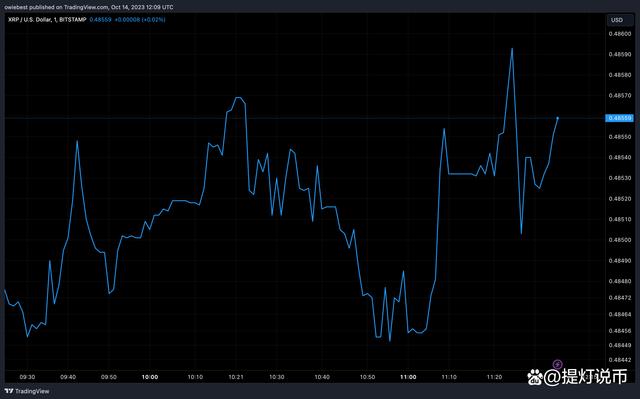Viewport: 640px width, 399px height.
Task: Click the highlighted current price label 0.48559
Action: (x=619, y=118)
